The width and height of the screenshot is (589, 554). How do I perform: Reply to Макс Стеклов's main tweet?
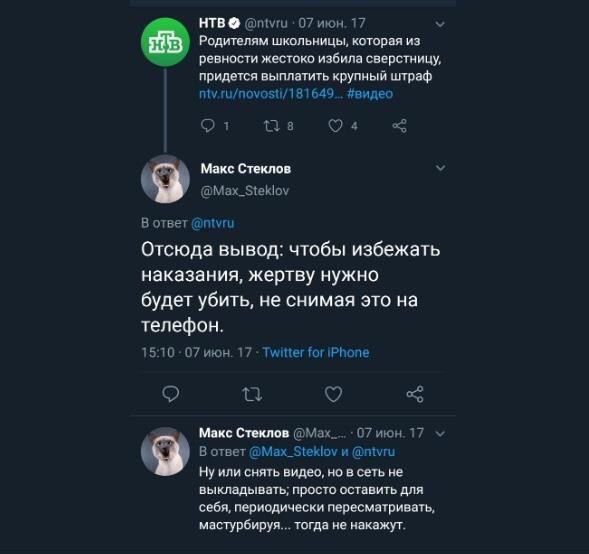tap(171, 394)
